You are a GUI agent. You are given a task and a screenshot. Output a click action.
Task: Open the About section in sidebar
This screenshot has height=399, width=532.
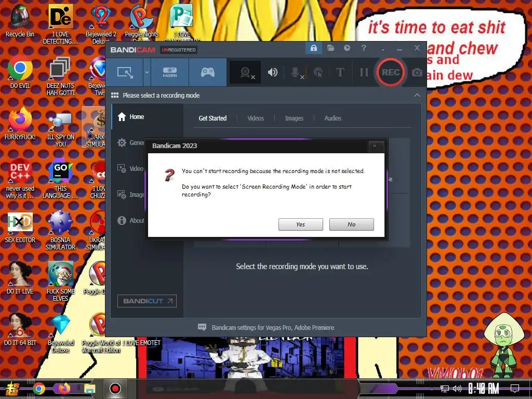click(x=130, y=220)
